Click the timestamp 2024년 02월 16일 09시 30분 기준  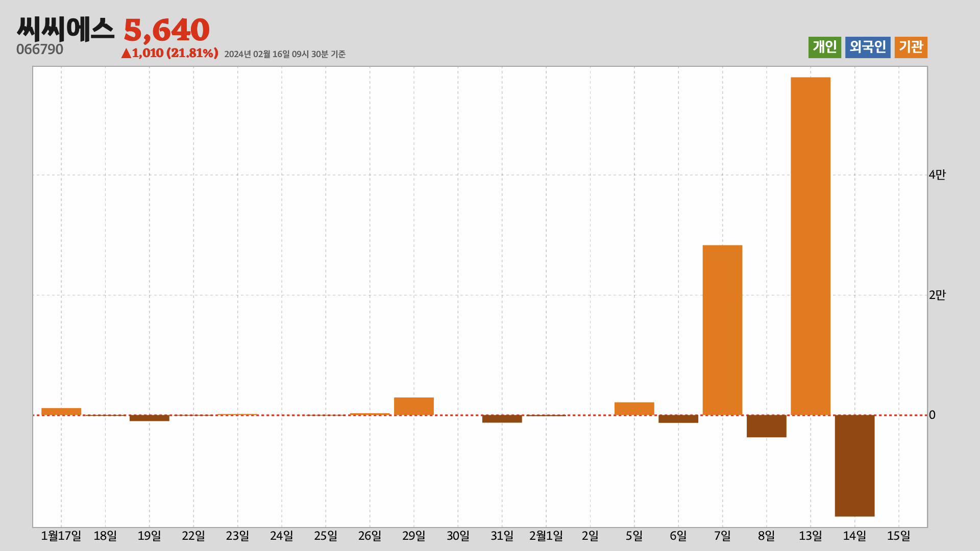(x=285, y=54)
